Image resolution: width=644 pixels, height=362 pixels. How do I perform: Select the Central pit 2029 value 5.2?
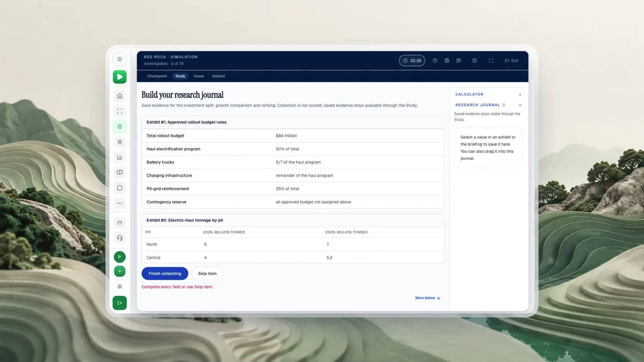(329, 258)
